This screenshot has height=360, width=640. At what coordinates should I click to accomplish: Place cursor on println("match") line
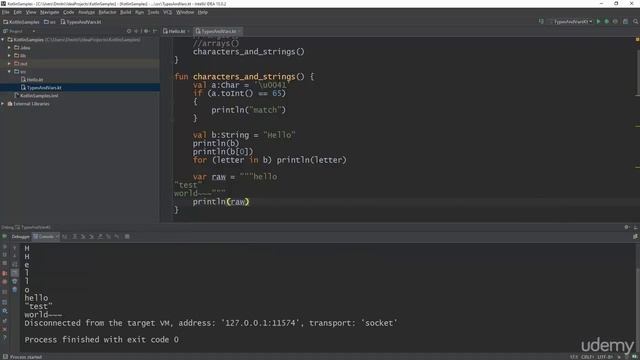pos(248,110)
